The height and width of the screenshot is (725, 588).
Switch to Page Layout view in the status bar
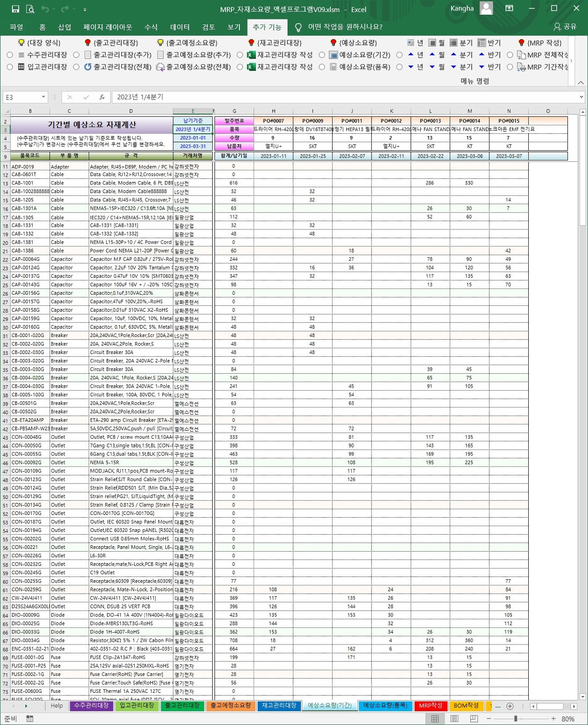pos(455,719)
